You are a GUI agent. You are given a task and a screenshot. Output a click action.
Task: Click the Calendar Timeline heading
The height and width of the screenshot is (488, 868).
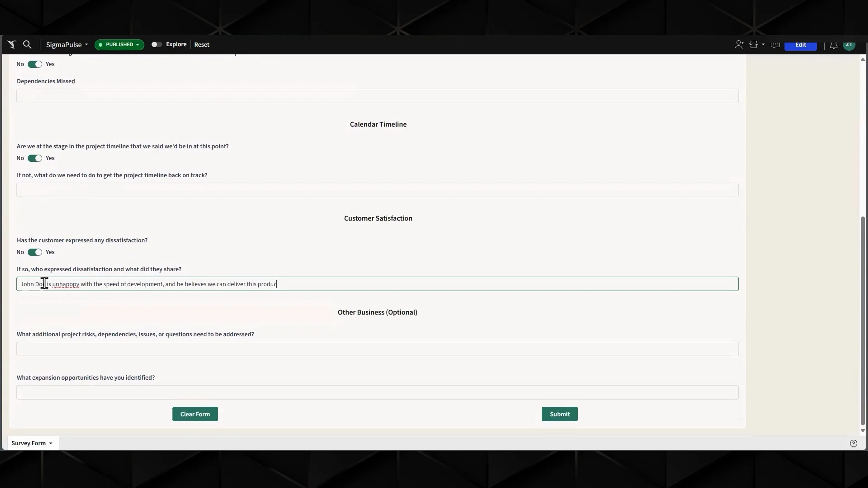click(x=378, y=124)
